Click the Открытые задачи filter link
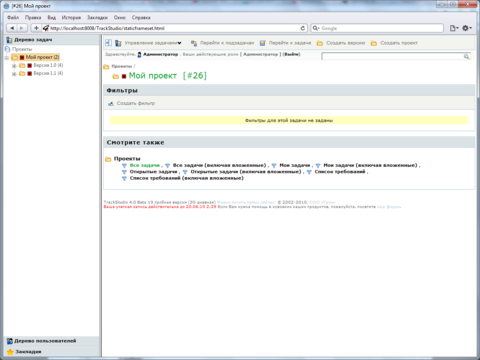Viewport: 480px width, 360px height. click(x=153, y=172)
